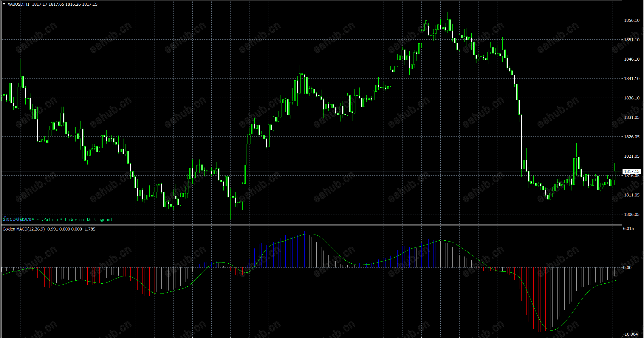
Task: Click the 1856.10 price scale label
Action: pyautogui.click(x=631, y=20)
